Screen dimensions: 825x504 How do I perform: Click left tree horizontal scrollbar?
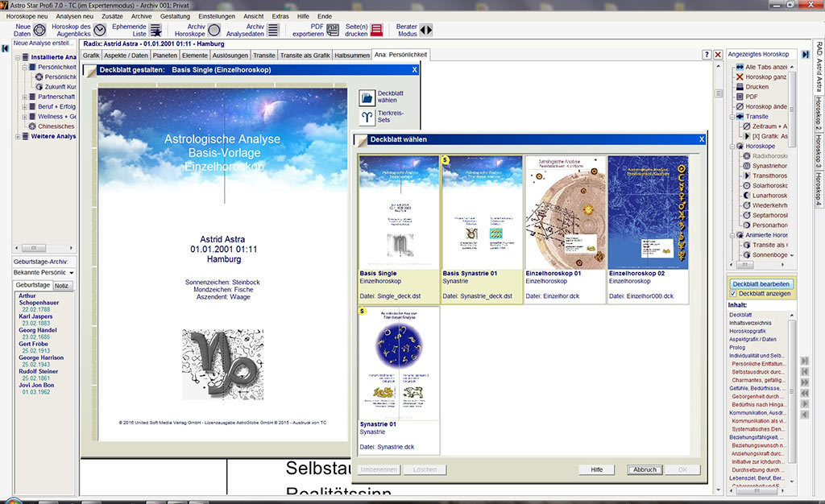coord(44,247)
